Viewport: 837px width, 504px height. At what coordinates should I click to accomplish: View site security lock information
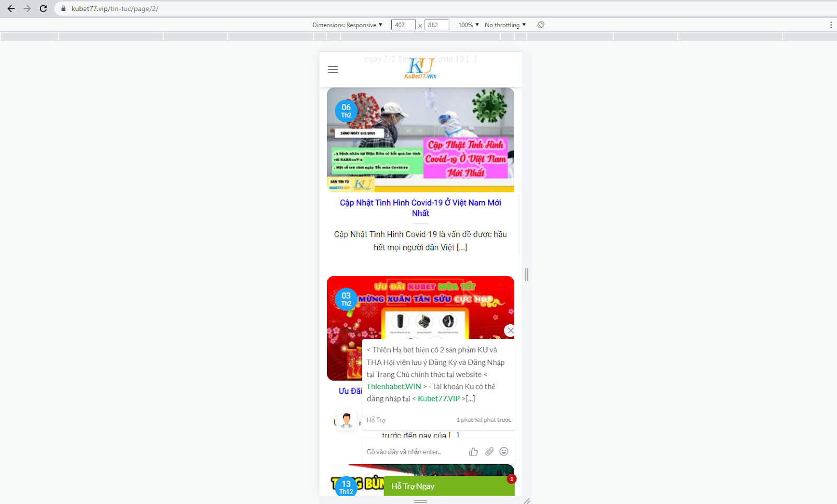coord(63,9)
